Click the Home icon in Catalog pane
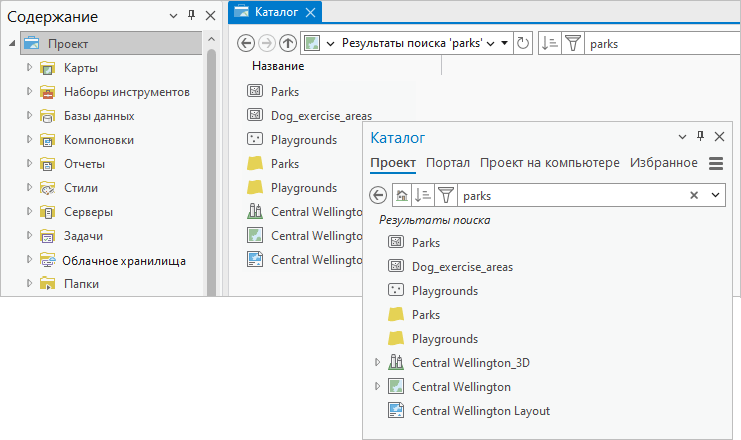Screen dimensions: 741x440 tap(401, 196)
